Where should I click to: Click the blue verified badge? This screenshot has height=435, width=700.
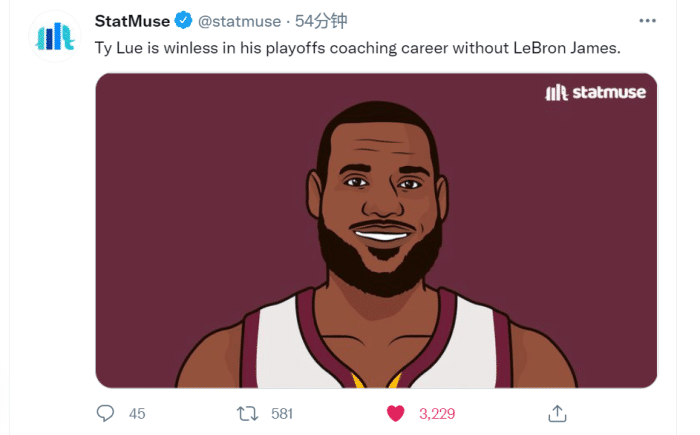183,20
